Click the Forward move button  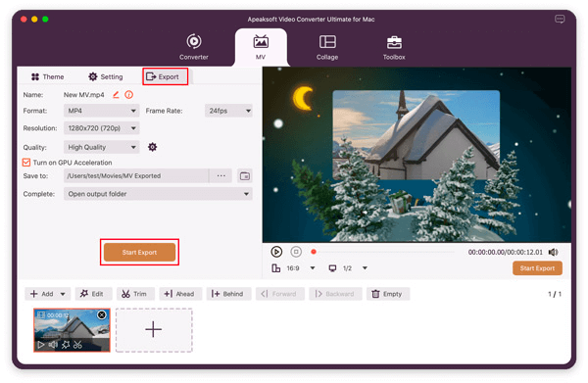[279, 294]
